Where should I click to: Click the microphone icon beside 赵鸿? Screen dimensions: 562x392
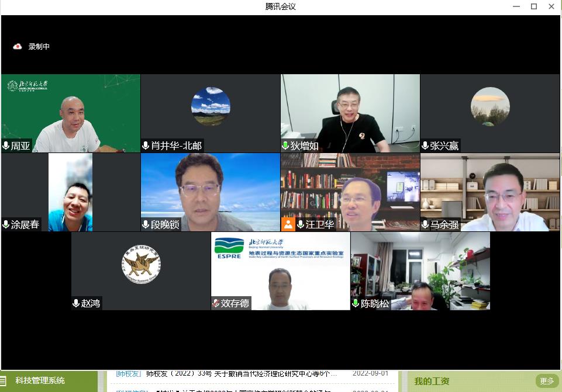[76, 303]
